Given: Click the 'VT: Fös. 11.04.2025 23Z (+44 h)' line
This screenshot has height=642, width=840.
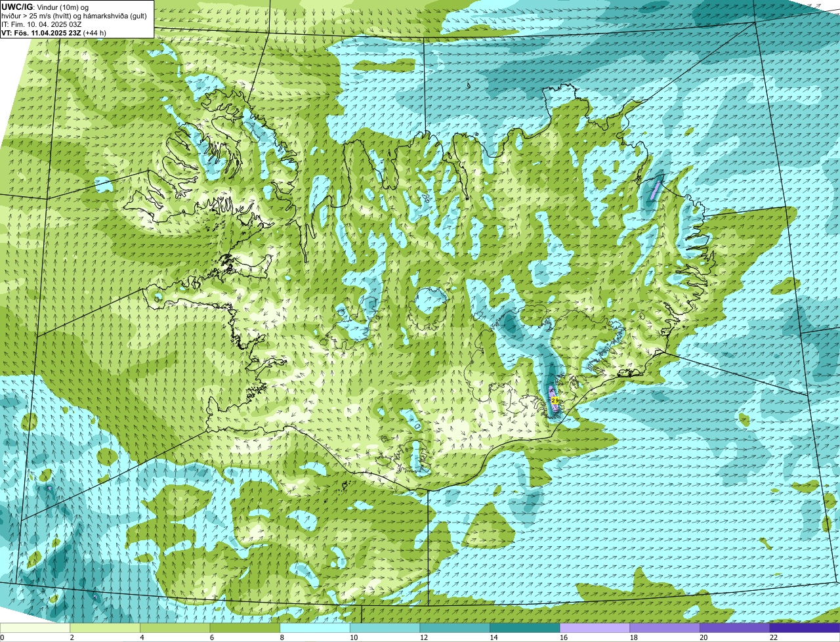Looking at the screenshot, I should click(x=54, y=33).
